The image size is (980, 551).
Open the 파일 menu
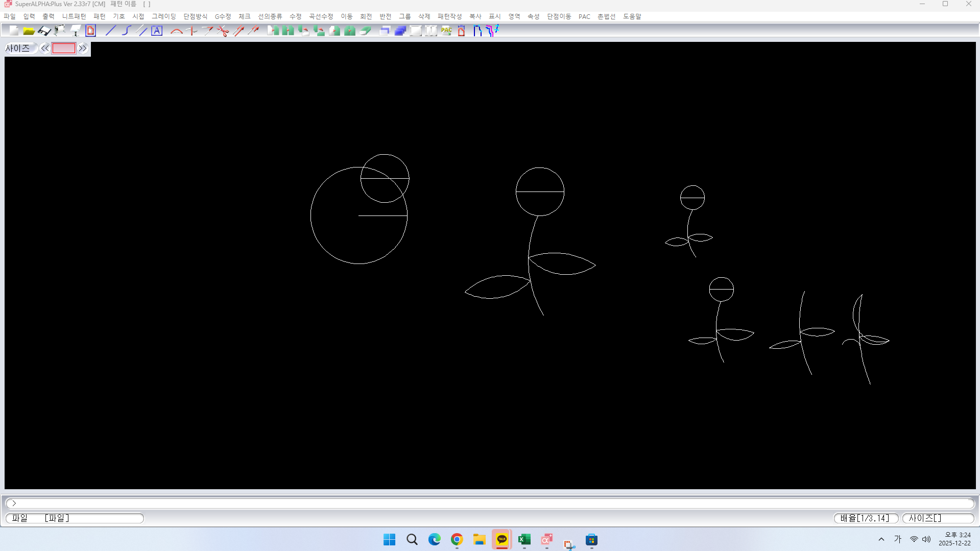(x=10, y=16)
